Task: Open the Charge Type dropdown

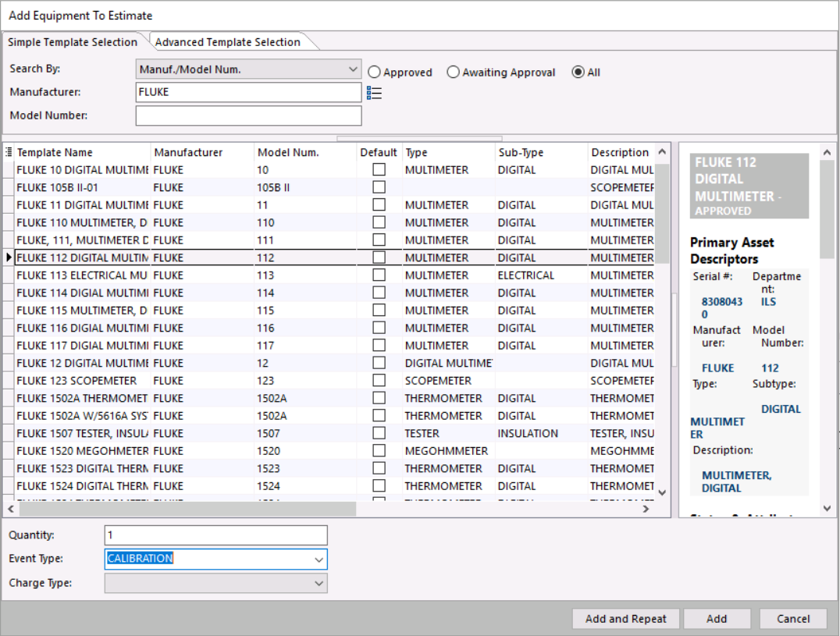Action: [x=319, y=583]
